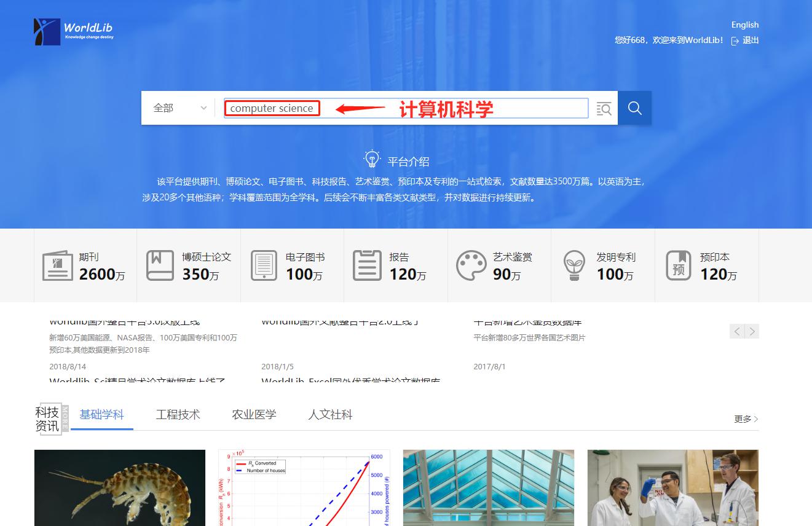Select the 艺术鉴赏 art palette icon
Screen dimensions: 812x526
point(471,265)
